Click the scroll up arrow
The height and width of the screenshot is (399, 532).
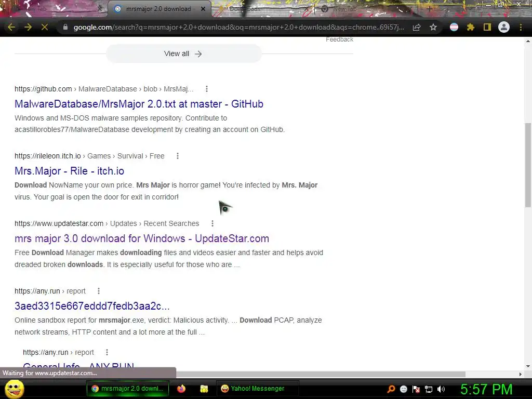coord(528,41)
